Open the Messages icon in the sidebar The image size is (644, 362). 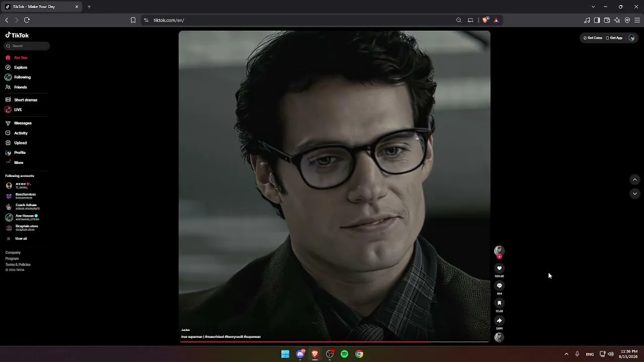pyautogui.click(x=8, y=123)
